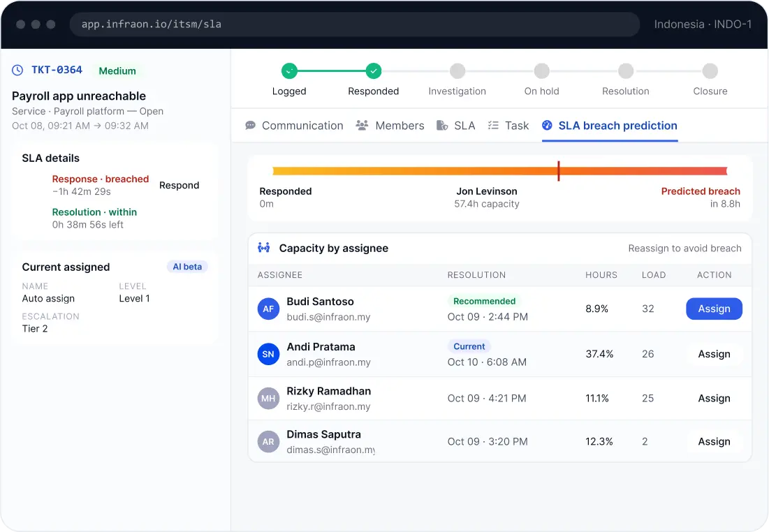Click the SLA breach prediction gauge icon
Image resolution: width=769 pixels, height=532 pixels.
coord(547,126)
